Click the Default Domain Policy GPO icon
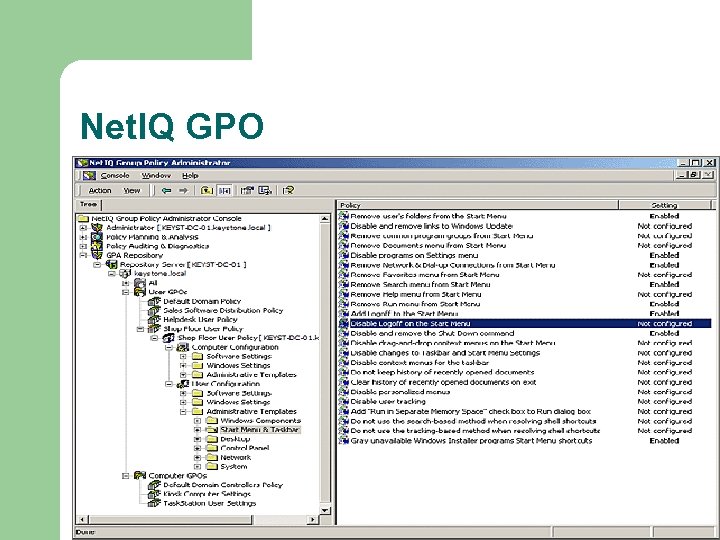The width and height of the screenshot is (720, 540). tap(154, 301)
